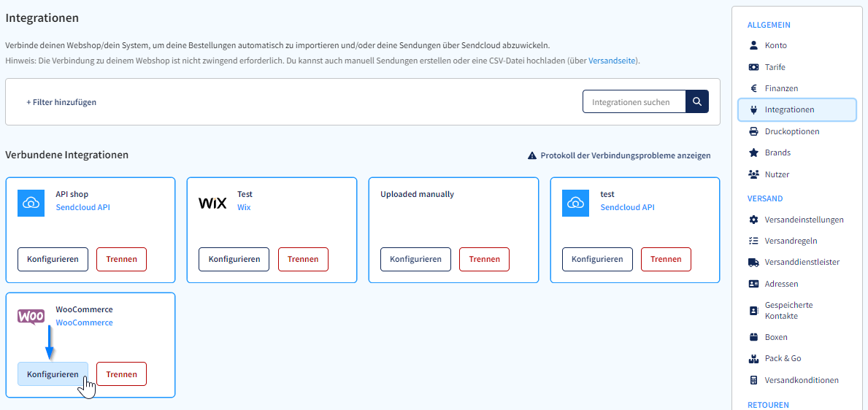Open the Versandseite link
868x410 pixels.
pos(612,61)
